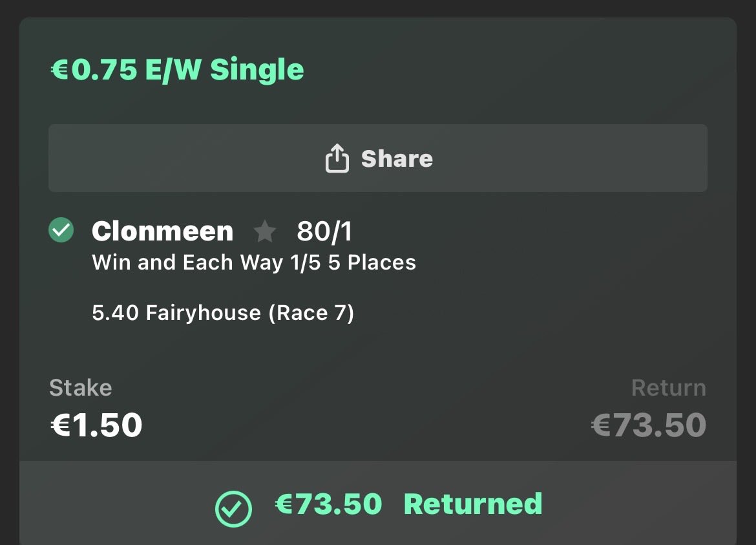Screen dimensions: 756x545
Task: Tap the €1.50 stake amount
Action: [96, 425]
